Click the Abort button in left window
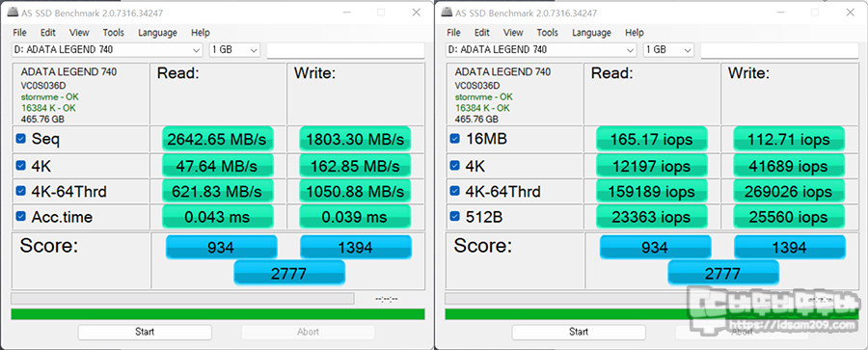The height and width of the screenshot is (350, 868). click(x=308, y=332)
